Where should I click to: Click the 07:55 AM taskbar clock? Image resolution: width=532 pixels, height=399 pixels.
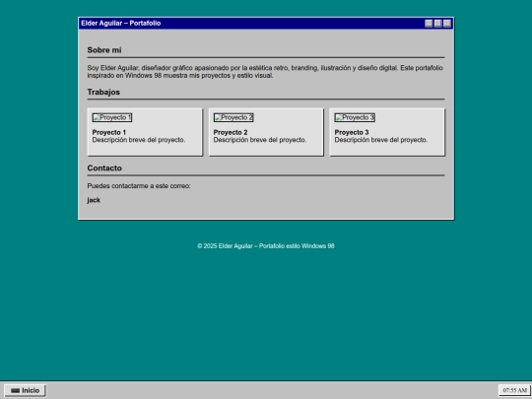pyautogui.click(x=514, y=390)
